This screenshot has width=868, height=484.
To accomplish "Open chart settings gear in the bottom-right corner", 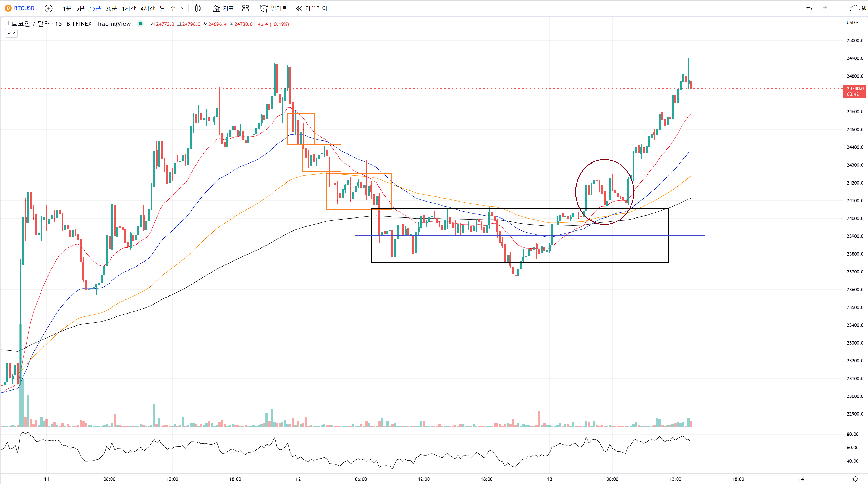I will tap(855, 479).
